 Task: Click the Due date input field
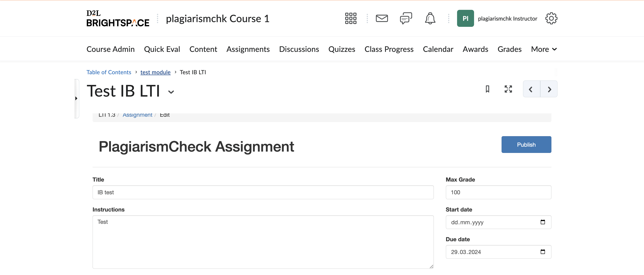[498, 252]
